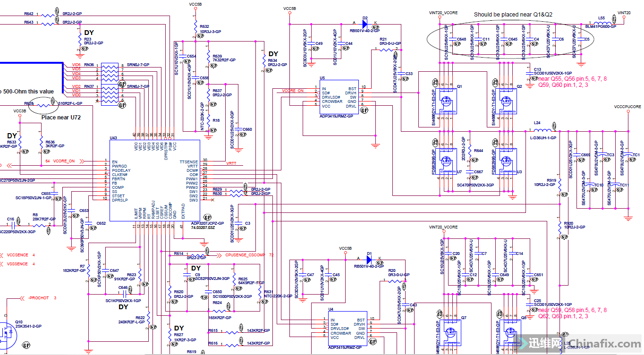Viewport: 644px width, 355px height.
Task: Select the R643 resistor reference
Action: 28,22
